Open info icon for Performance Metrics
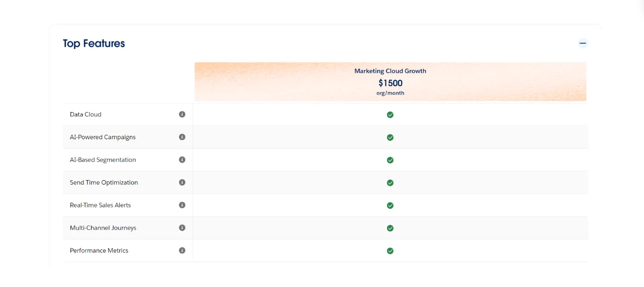This screenshot has width=644, height=287. pos(182,250)
